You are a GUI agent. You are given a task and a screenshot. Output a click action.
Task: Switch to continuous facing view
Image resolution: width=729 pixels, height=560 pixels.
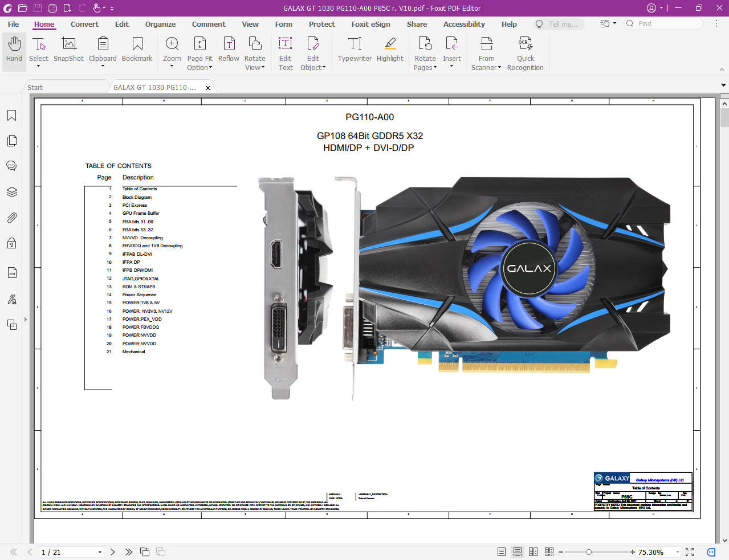549,552
